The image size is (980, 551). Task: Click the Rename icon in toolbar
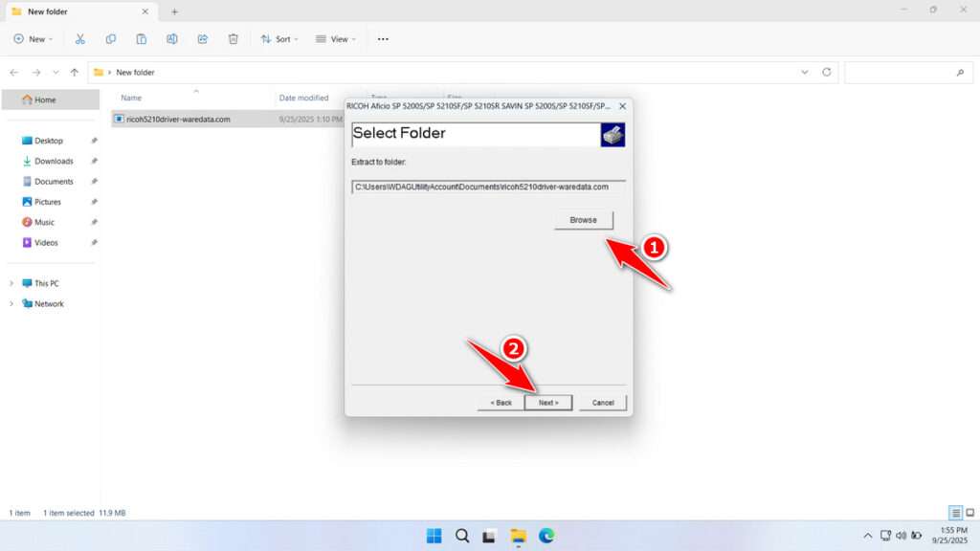pyautogui.click(x=172, y=38)
